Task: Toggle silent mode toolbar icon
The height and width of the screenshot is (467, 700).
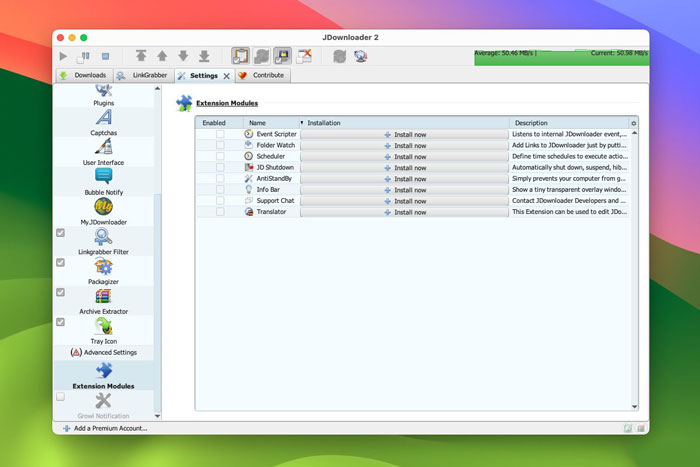Action: coord(304,56)
